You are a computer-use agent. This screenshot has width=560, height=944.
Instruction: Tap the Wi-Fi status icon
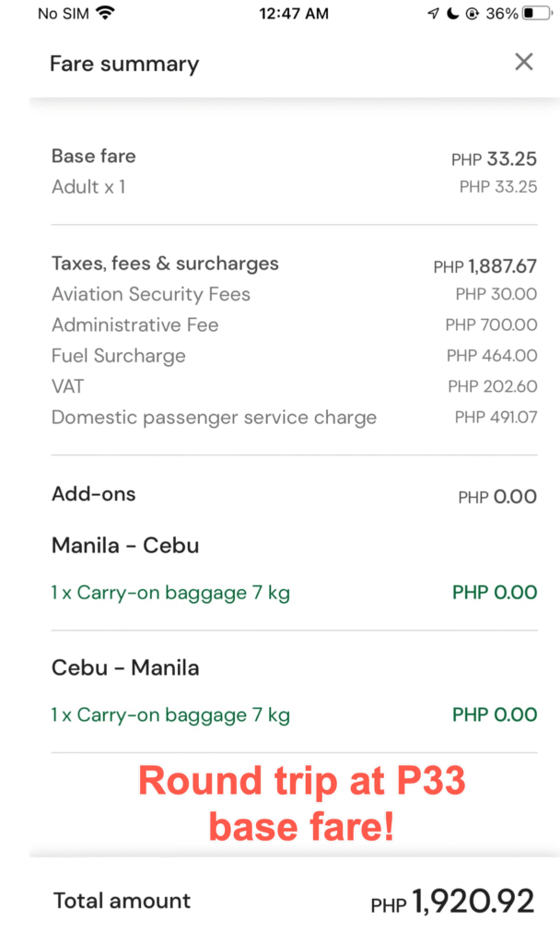tap(106, 13)
